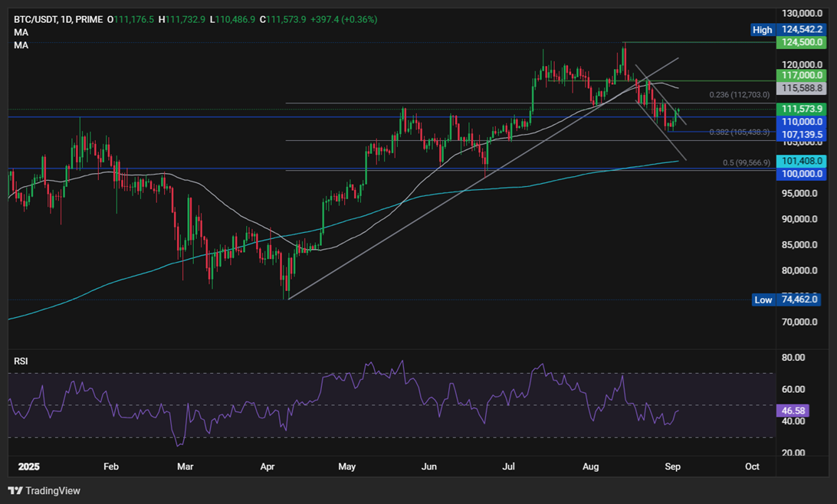Click the 90,000.0 price axis tick
Image resolution: width=837 pixels, height=504 pixels.
click(x=799, y=219)
